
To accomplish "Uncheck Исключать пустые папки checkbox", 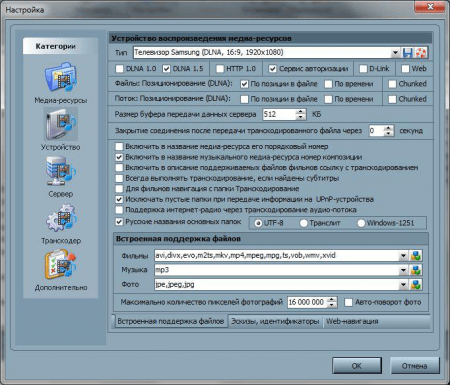I will click(x=119, y=199).
